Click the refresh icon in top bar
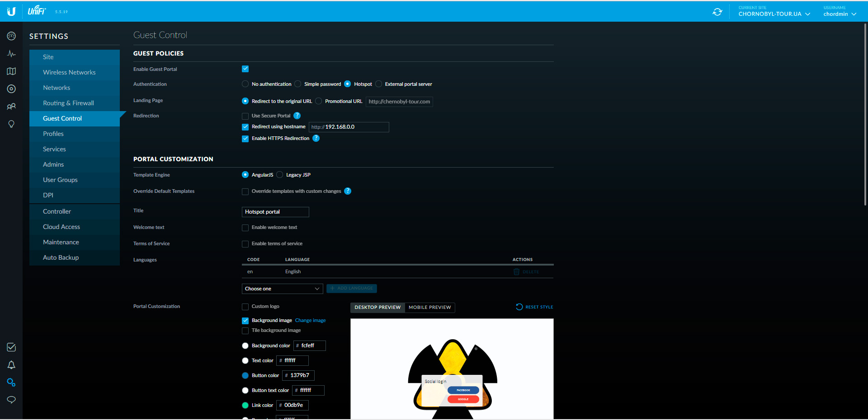 click(717, 12)
